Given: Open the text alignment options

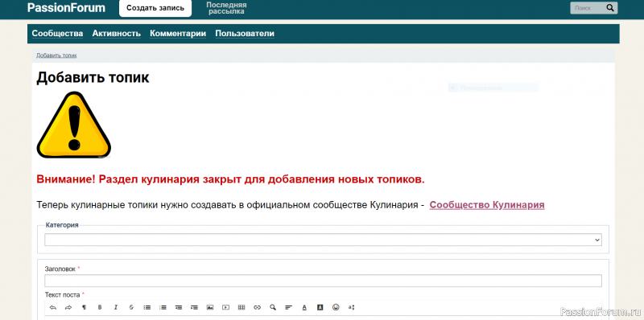Looking at the screenshot, I should click(x=288, y=307).
